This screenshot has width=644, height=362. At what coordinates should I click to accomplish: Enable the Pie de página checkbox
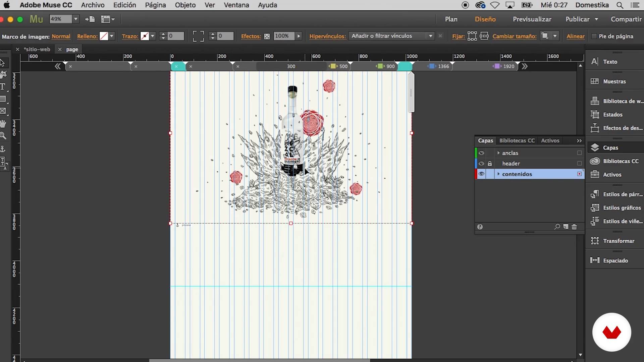(x=594, y=36)
